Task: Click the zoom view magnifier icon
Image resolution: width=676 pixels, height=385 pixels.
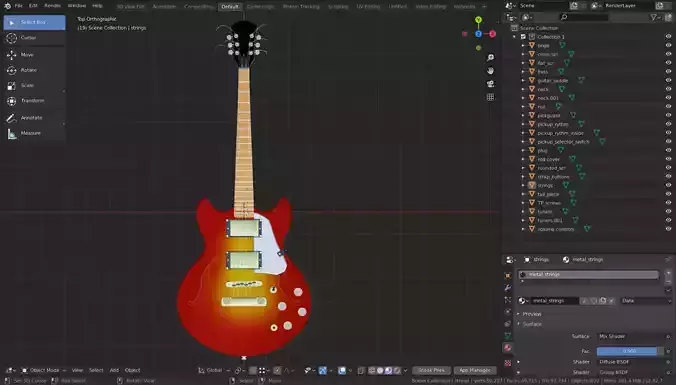Action: 490,57
